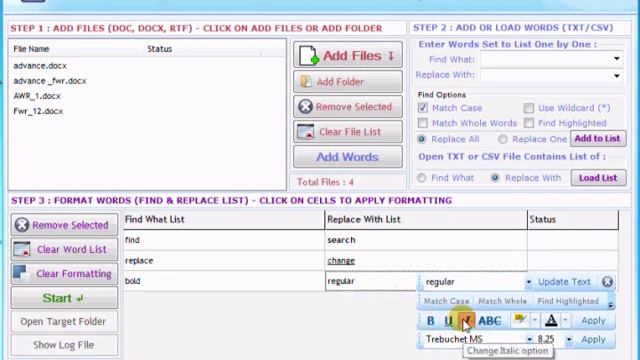Enable the Use Wildcard (*) checkbox
Screen dimensions: 640x360
529,108
